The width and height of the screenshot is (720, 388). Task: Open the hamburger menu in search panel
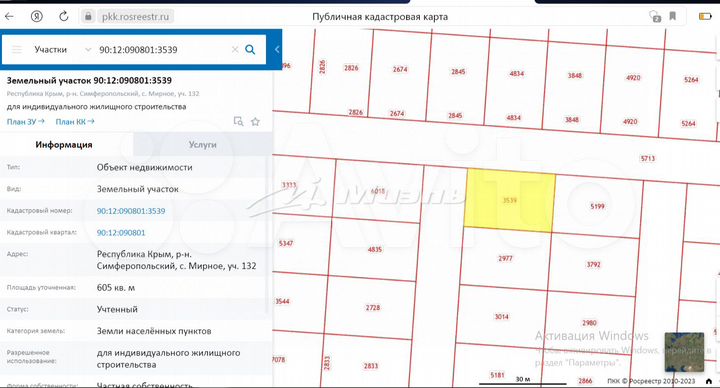pyautogui.click(x=17, y=50)
